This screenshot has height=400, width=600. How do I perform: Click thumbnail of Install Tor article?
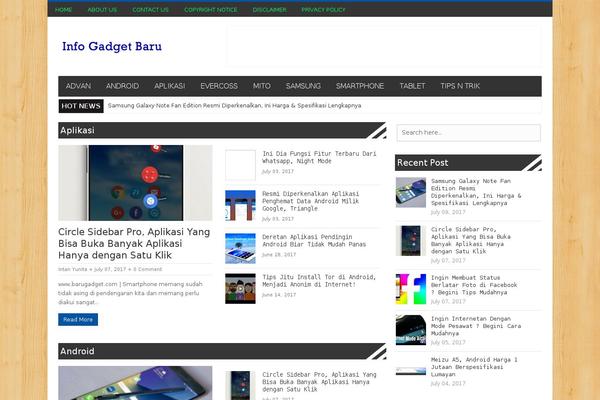click(x=240, y=289)
